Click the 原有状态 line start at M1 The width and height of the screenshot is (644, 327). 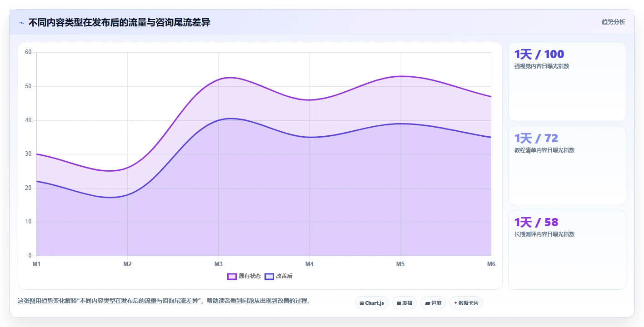[x=37, y=154]
